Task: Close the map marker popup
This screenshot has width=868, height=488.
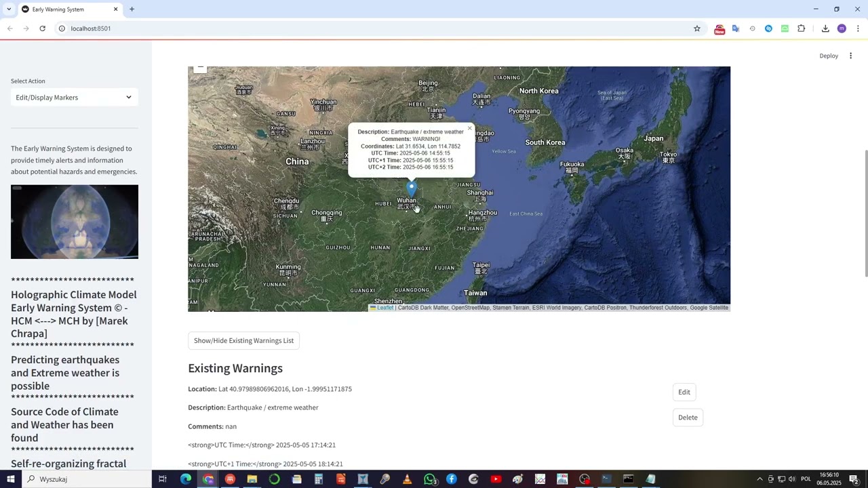Action: click(469, 128)
